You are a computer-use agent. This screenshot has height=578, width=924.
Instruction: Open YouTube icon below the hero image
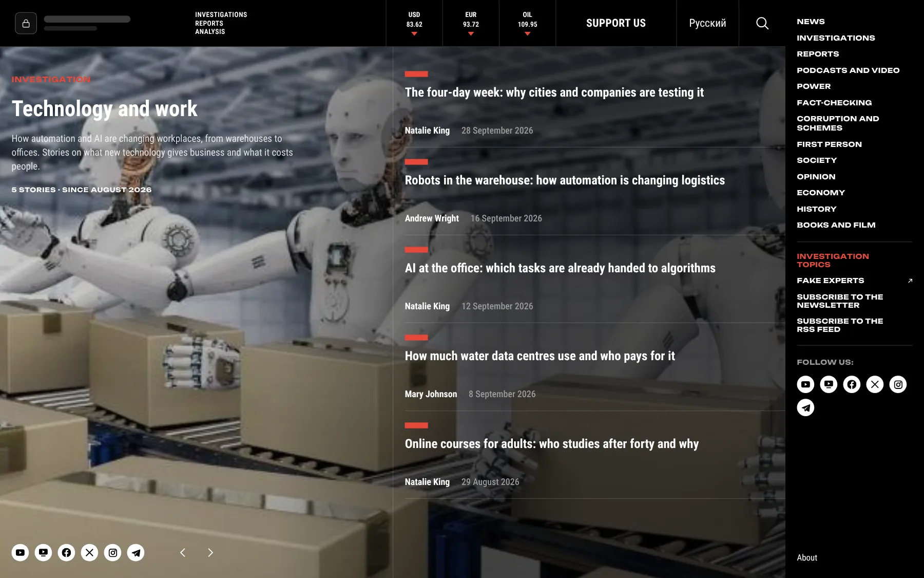point(20,553)
